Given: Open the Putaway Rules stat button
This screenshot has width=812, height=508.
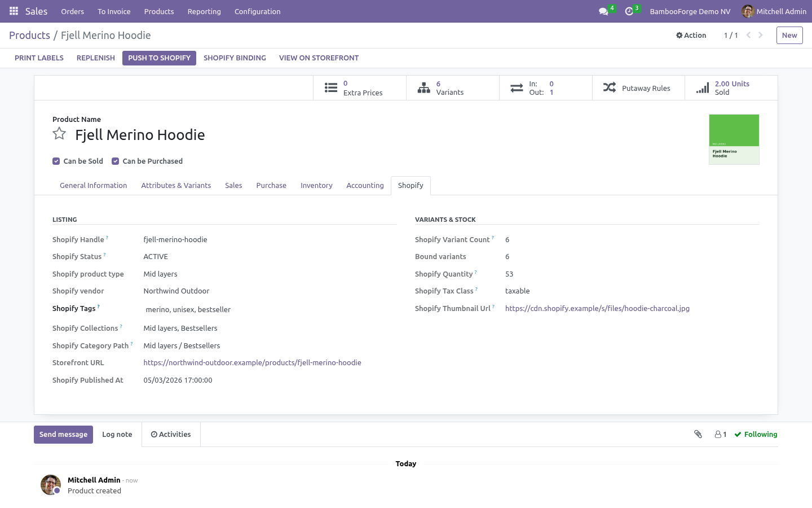Looking at the screenshot, I should pyautogui.click(x=639, y=88).
